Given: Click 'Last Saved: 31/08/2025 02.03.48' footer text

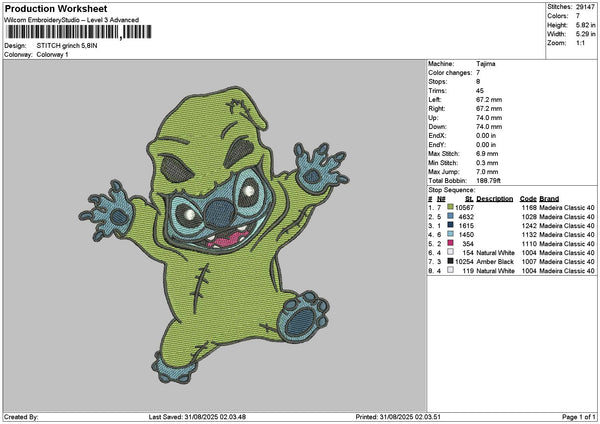Looking at the screenshot, I should click(x=197, y=417).
